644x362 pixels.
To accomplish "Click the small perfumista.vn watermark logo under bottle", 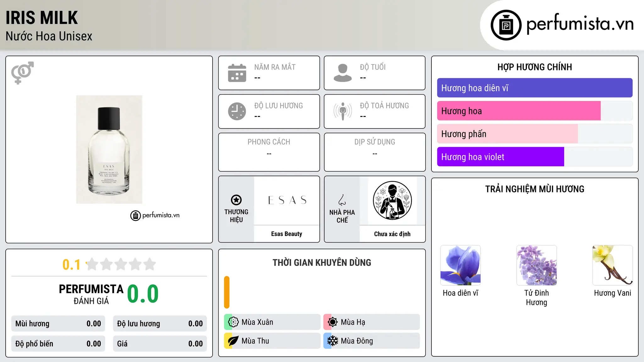I will (155, 216).
